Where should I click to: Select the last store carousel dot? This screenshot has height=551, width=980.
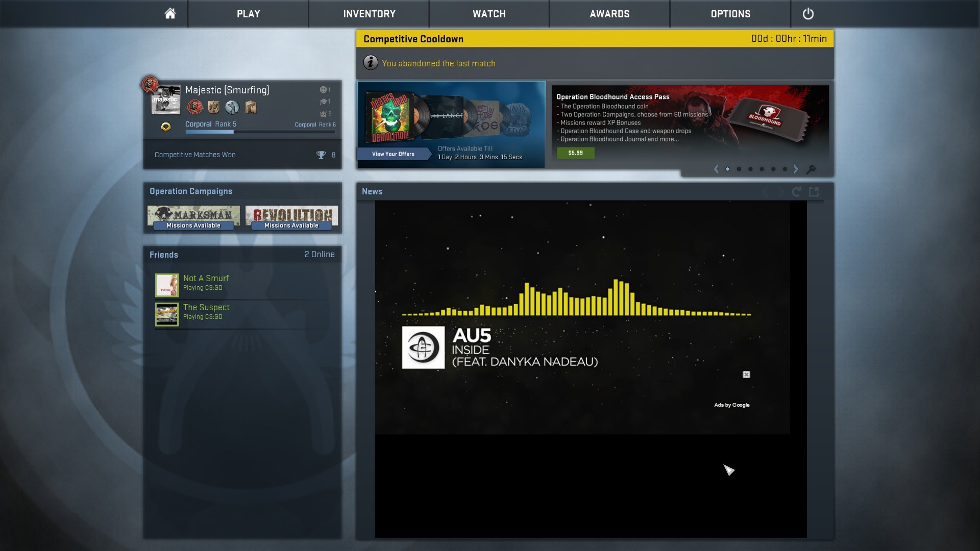pos(785,169)
